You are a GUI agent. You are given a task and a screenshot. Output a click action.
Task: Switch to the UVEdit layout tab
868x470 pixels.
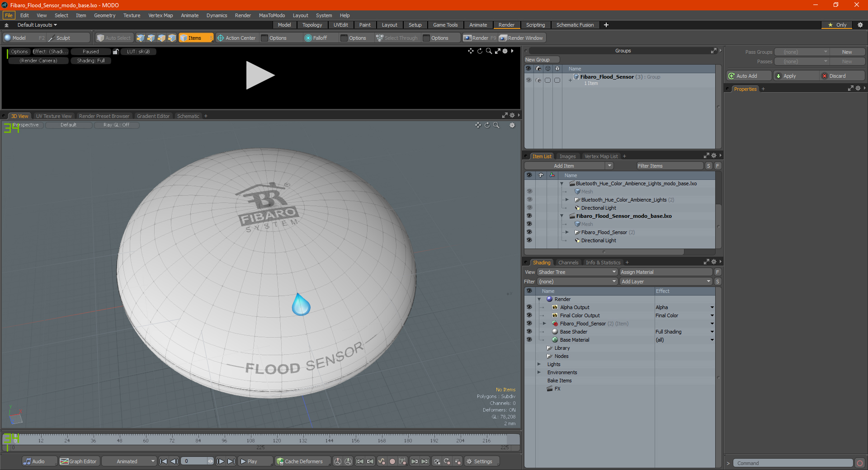tap(340, 25)
